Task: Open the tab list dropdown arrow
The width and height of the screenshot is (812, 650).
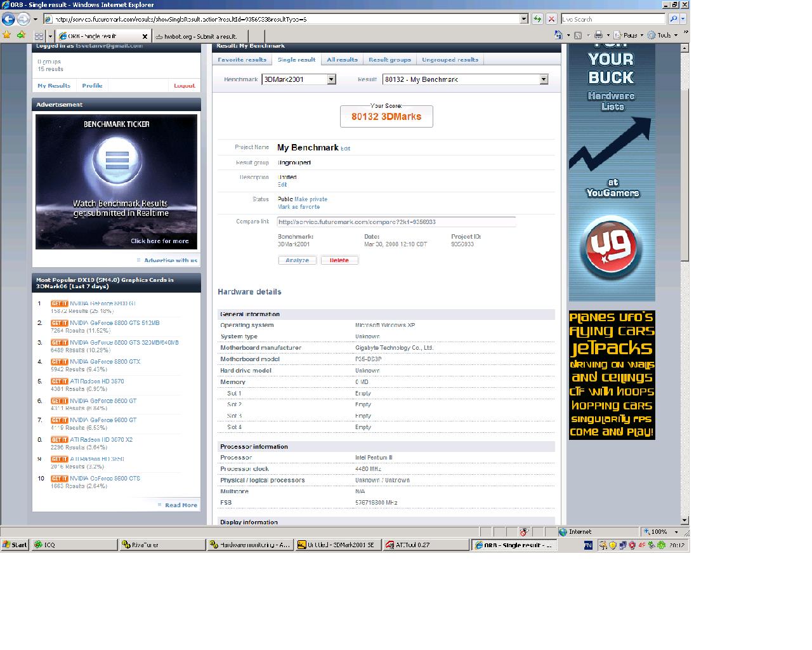Action: click(50, 37)
